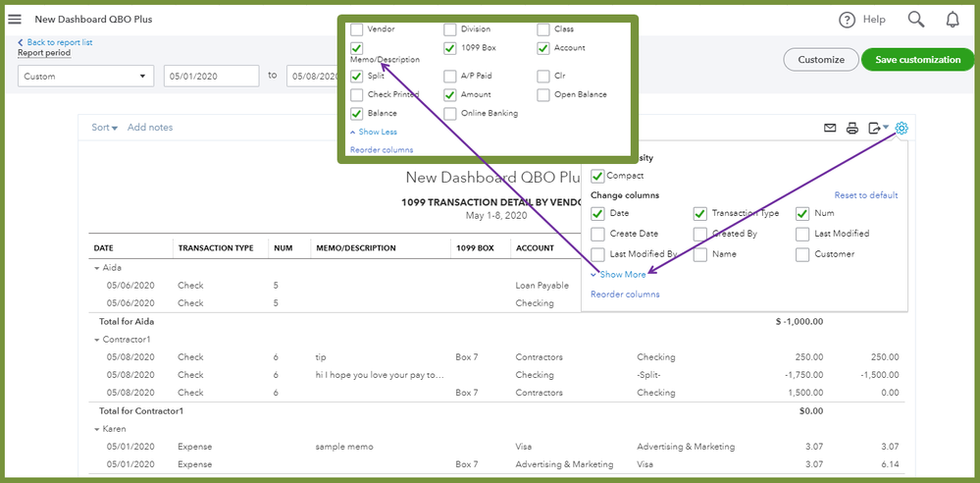The width and height of the screenshot is (980, 483).
Task: Click the Customize button
Action: [x=821, y=60]
